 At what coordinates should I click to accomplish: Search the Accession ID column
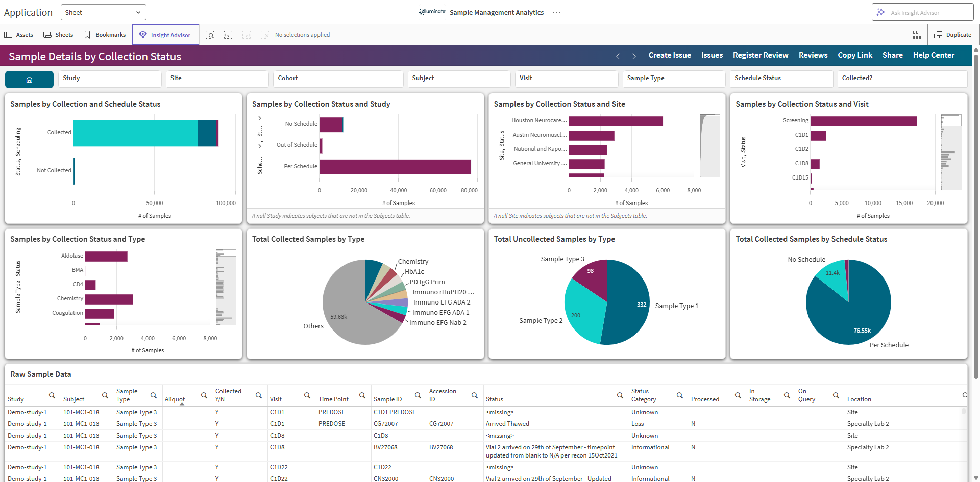(x=474, y=395)
